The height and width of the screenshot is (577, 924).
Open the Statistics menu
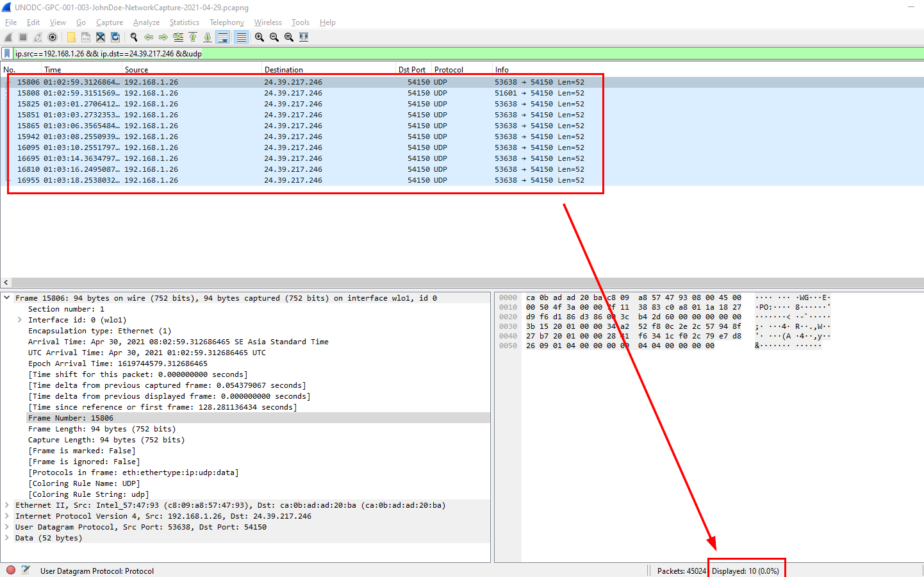coord(184,22)
